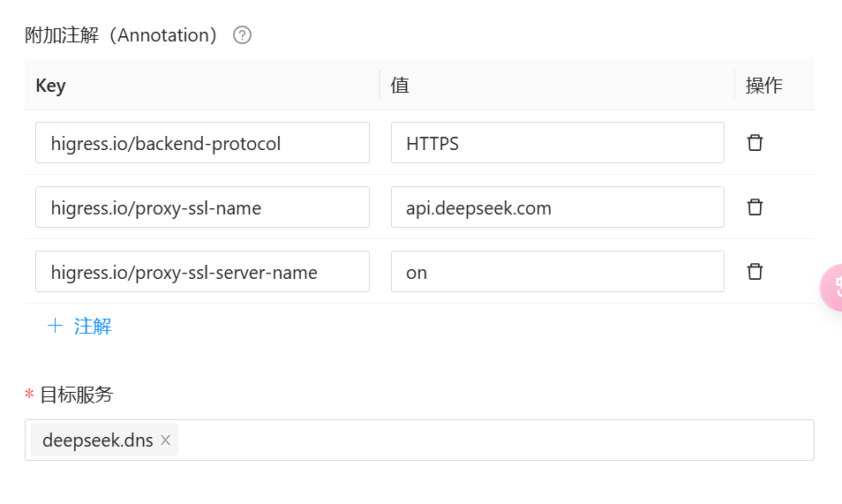Click the pink floating icon at right edge
This screenshot has width=842, height=504.
(832, 288)
